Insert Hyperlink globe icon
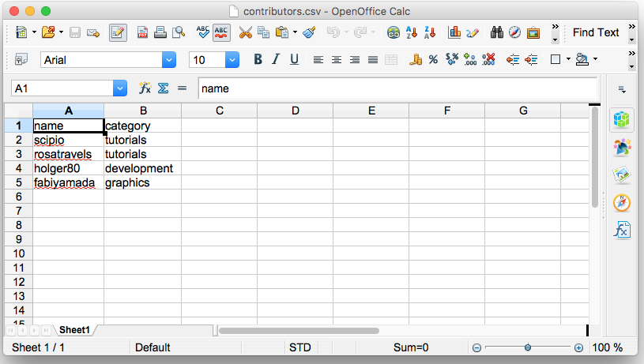 click(394, 32)
